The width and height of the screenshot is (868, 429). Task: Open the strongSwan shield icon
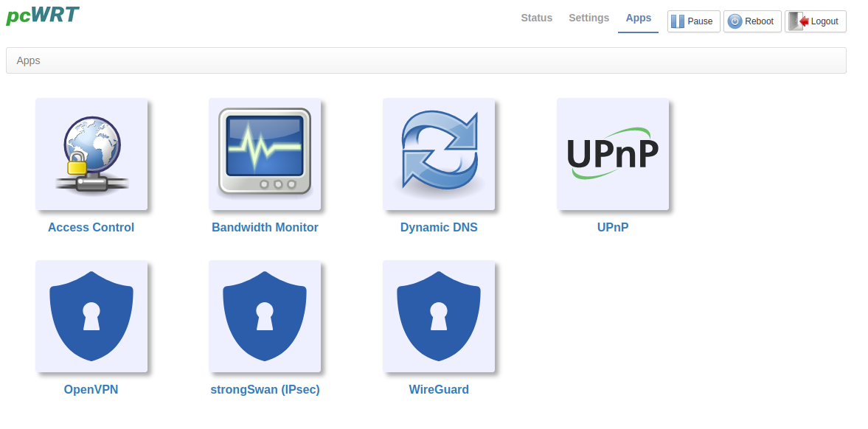click(265, 316)
